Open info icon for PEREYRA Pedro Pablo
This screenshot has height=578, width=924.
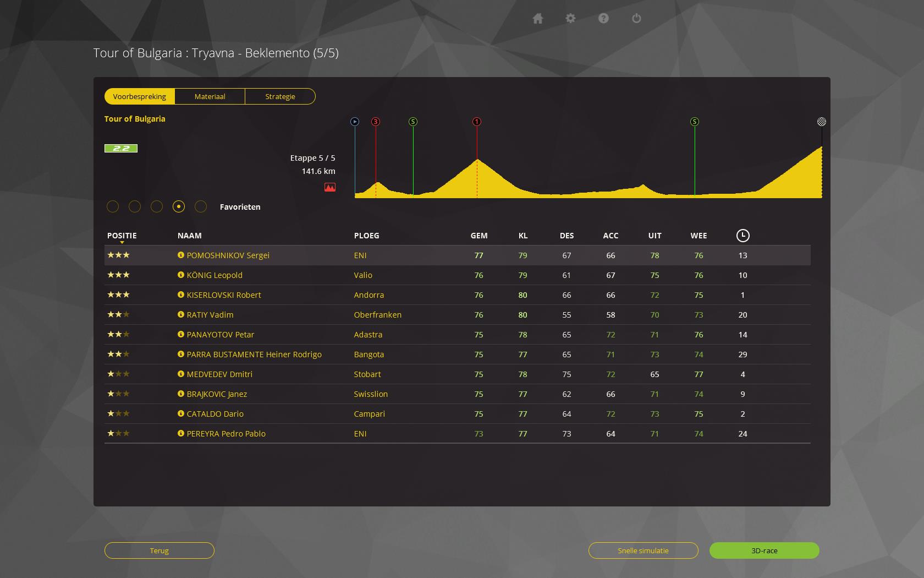click(180, 433)
